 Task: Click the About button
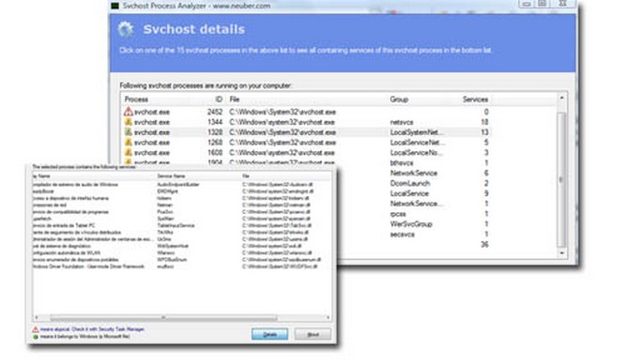(x=313, y=334)
